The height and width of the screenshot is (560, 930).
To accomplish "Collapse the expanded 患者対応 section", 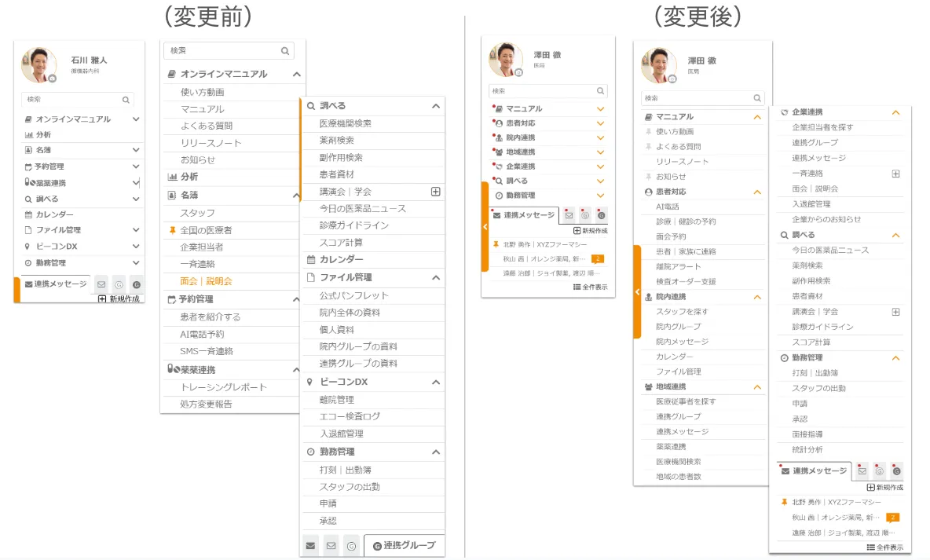I will pos(757,192).
